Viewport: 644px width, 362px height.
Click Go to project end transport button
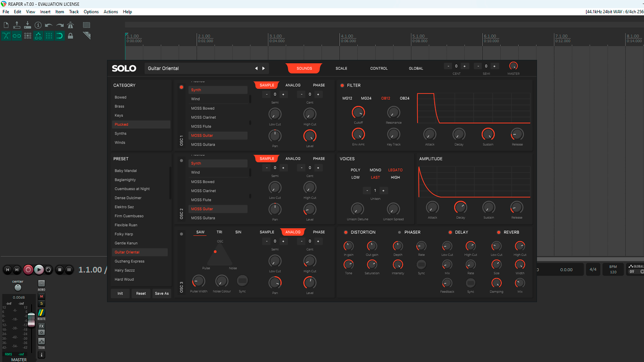pos(17,270)
